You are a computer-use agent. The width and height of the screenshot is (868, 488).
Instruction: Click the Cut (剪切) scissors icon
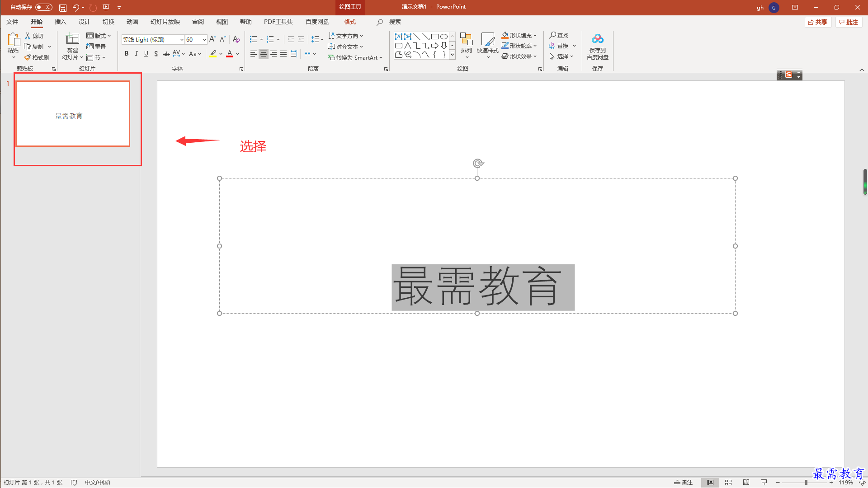coord(28,36)
